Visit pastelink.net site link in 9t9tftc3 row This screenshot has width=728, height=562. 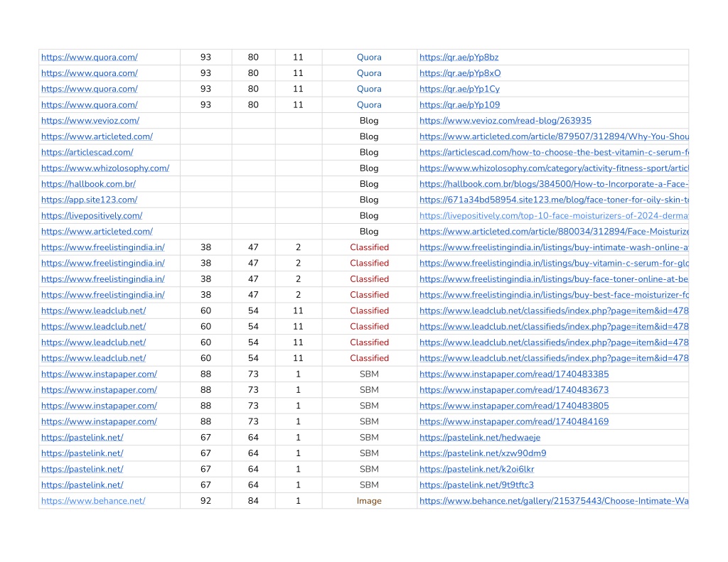pyautogui.click(x=82, y=485)
